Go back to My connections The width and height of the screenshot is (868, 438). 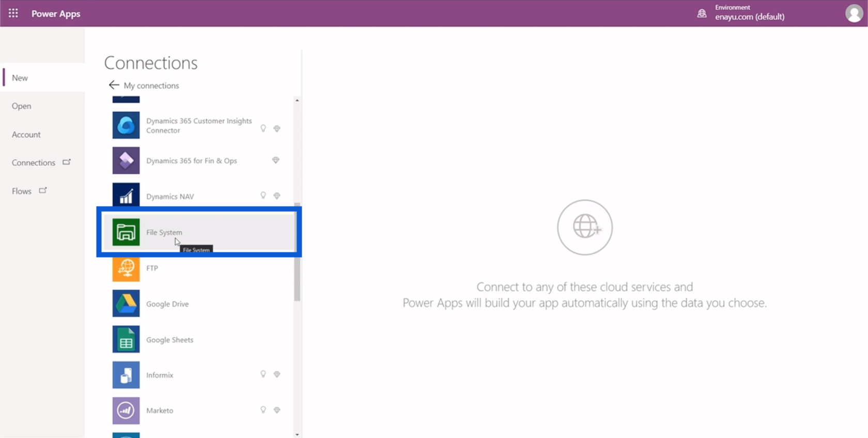[151, 85]
